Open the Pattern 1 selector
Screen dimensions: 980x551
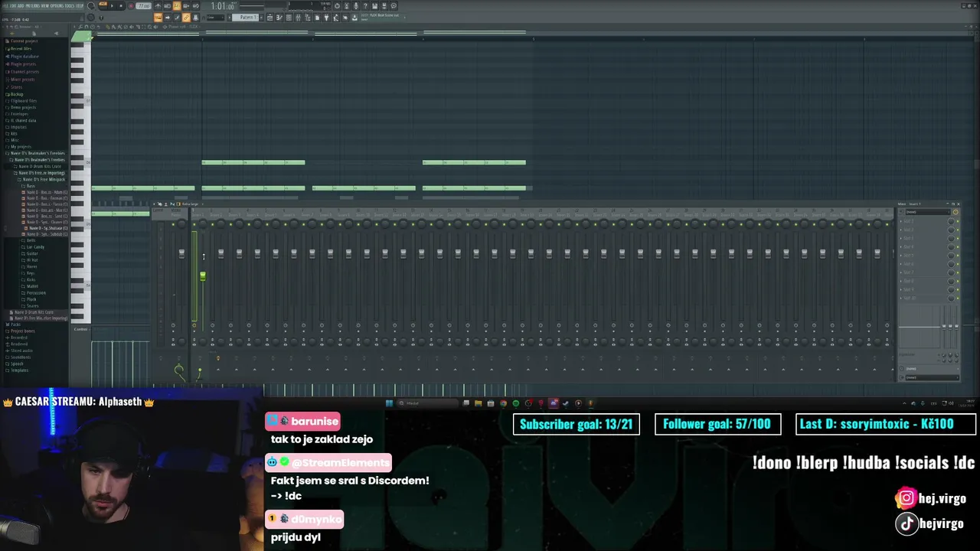click(245, 17)
